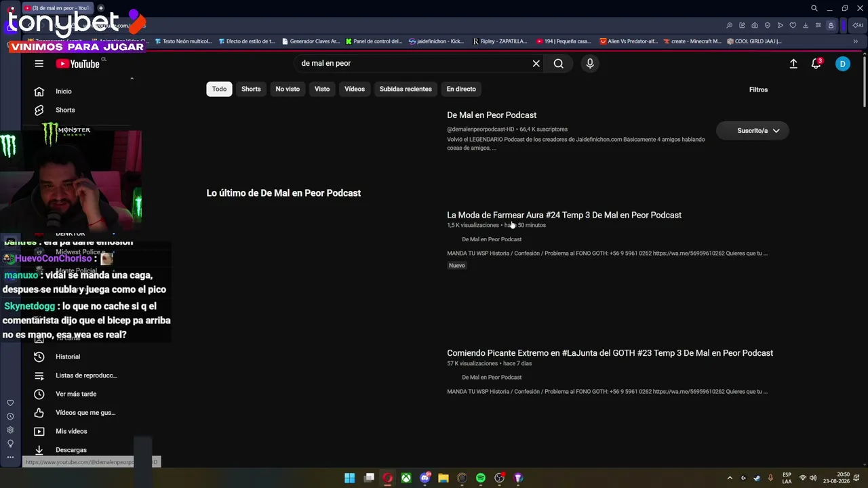Open a new browser tab with plus
868x488 pixels.
pos(100,8)
